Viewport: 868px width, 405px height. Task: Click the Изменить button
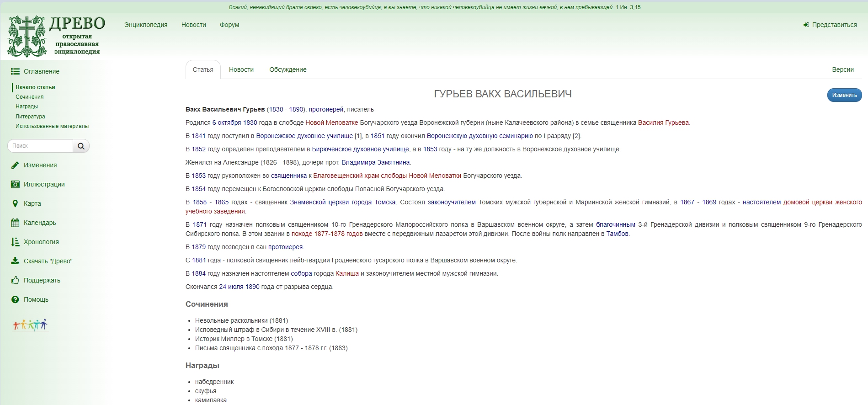coord(844,95)
